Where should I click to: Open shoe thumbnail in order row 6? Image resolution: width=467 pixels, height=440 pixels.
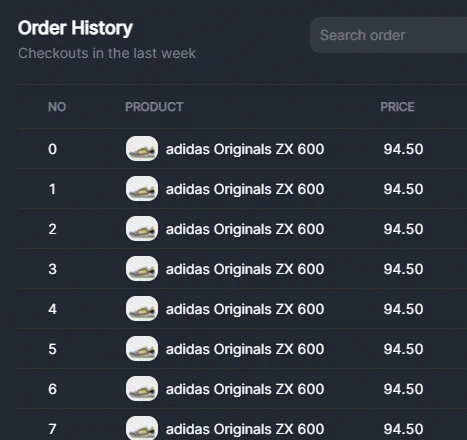(142, 389)
